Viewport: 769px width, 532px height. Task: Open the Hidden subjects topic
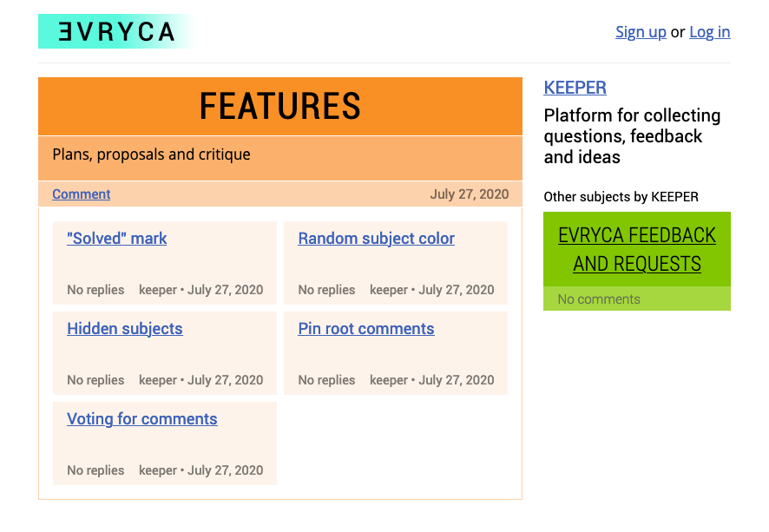coord(125,329)
